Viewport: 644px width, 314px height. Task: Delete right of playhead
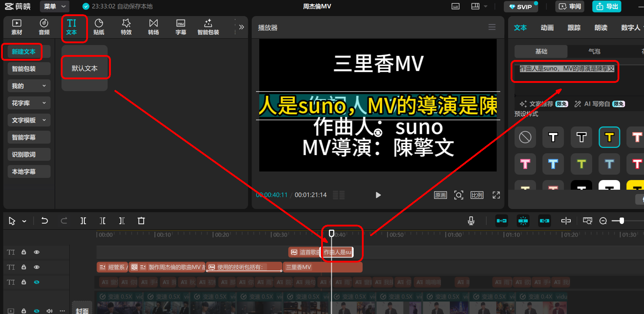click(x=122, y=221)
